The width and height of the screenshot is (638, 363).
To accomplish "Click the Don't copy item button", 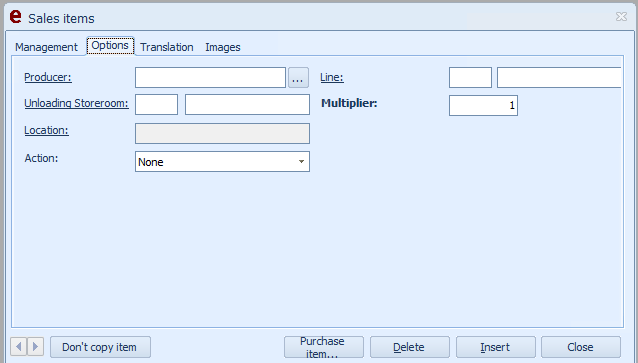I will pyautogui.click(x=100, y=347).
